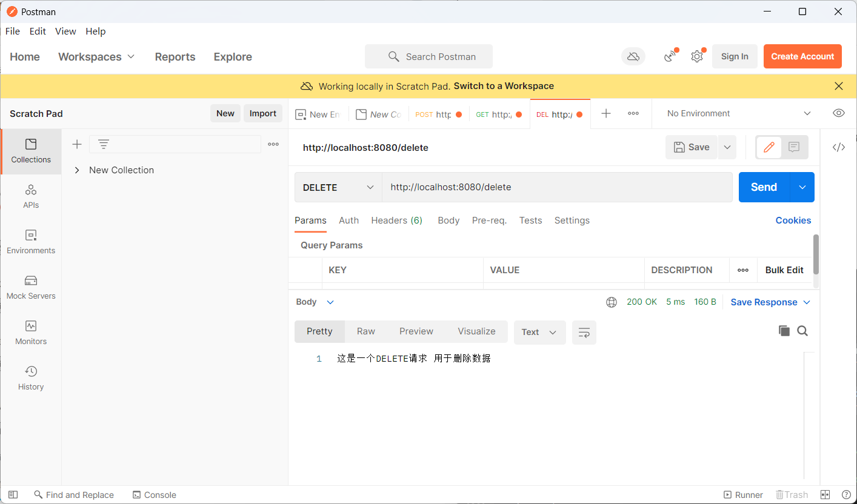This screenshot has height=504, width=857.
Task: Open the help question-mark icon
Action: 846,495
